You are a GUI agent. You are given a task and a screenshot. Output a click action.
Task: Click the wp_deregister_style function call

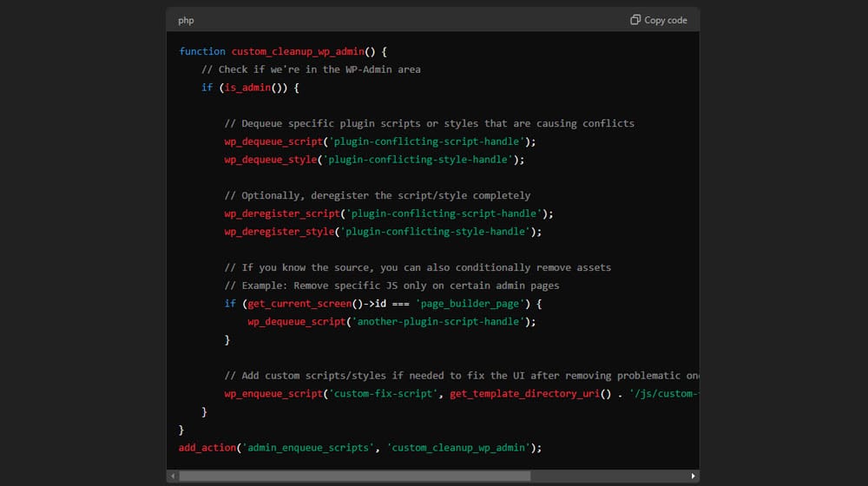tap(279, 232)
